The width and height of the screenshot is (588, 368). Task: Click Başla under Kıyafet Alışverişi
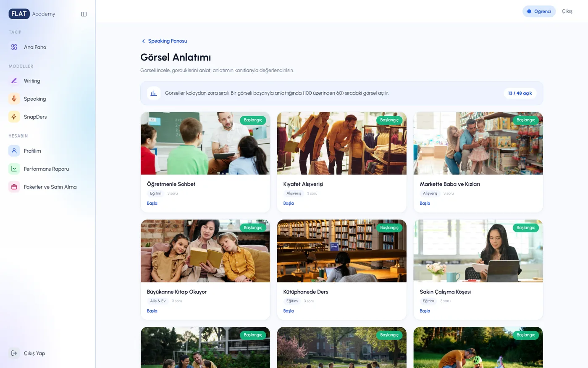pos(289,203)
